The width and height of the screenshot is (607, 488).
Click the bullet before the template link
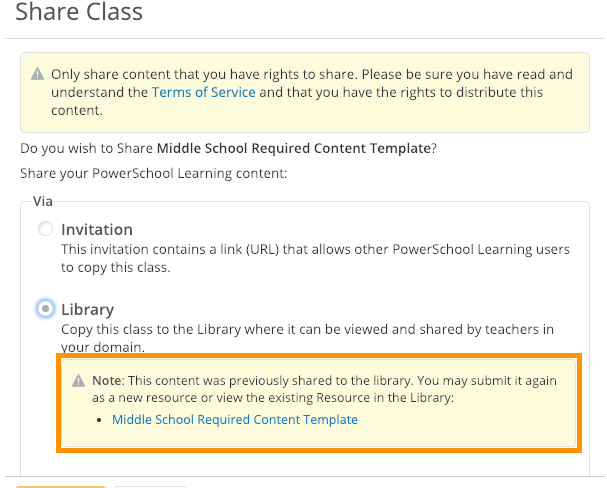pos(102,420)
